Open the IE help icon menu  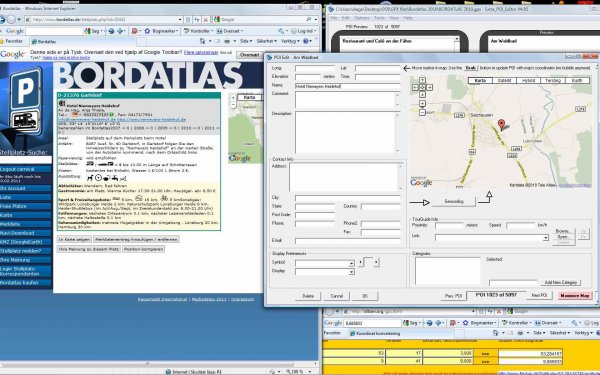(x=307, y=41)
